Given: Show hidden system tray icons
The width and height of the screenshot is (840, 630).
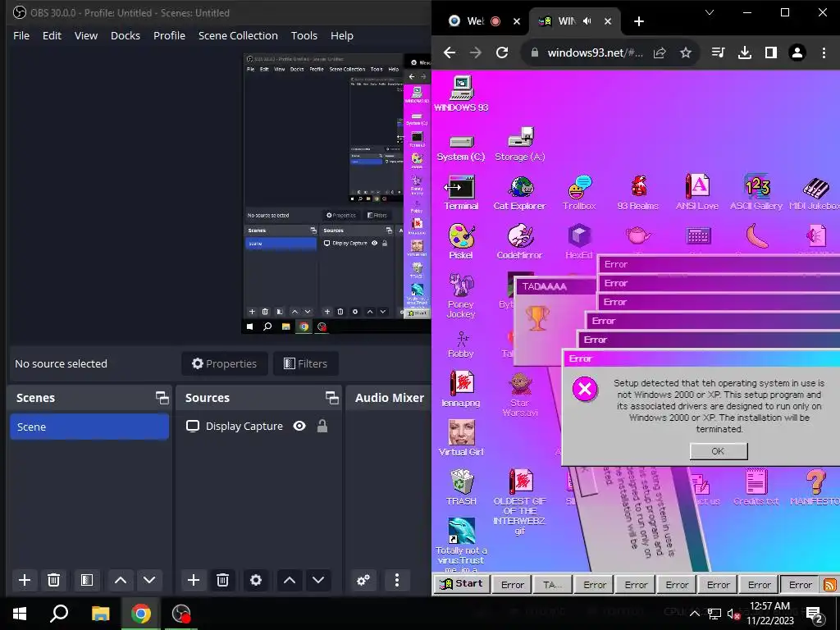Looking at the screenshot, I should coord(694,614).
